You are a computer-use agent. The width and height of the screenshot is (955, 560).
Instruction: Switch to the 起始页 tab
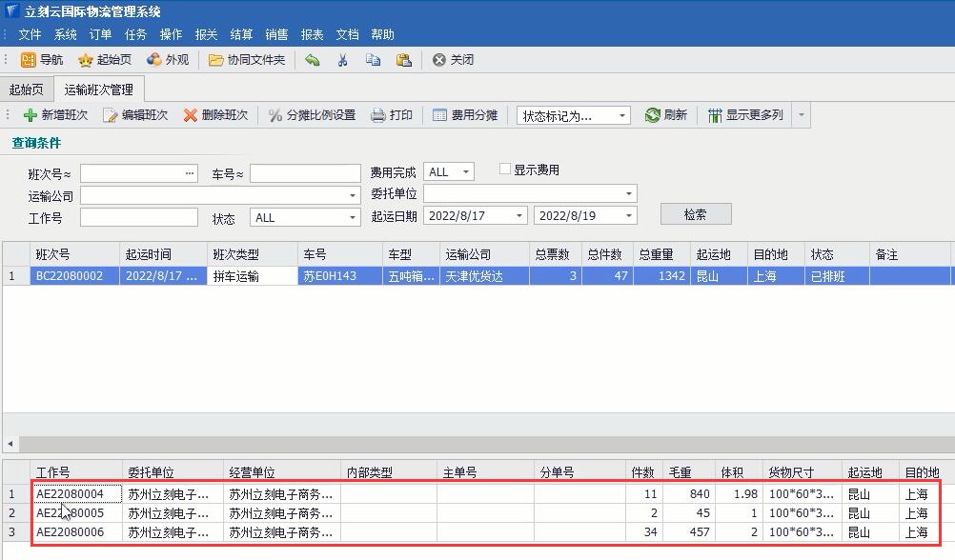(26, 90)
